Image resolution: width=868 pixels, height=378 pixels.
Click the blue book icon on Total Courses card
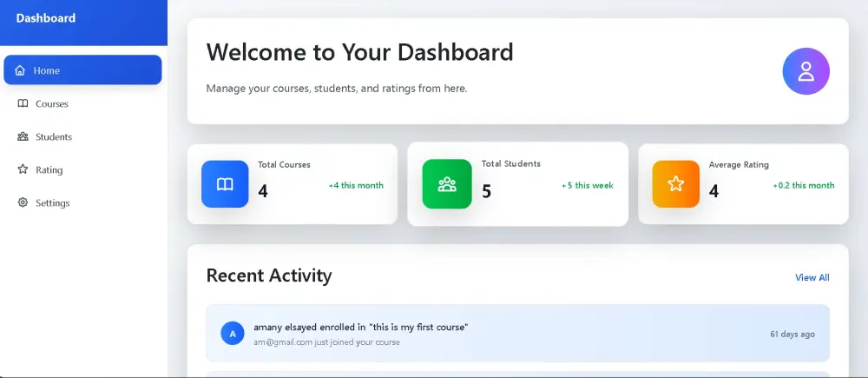point(225,184)
